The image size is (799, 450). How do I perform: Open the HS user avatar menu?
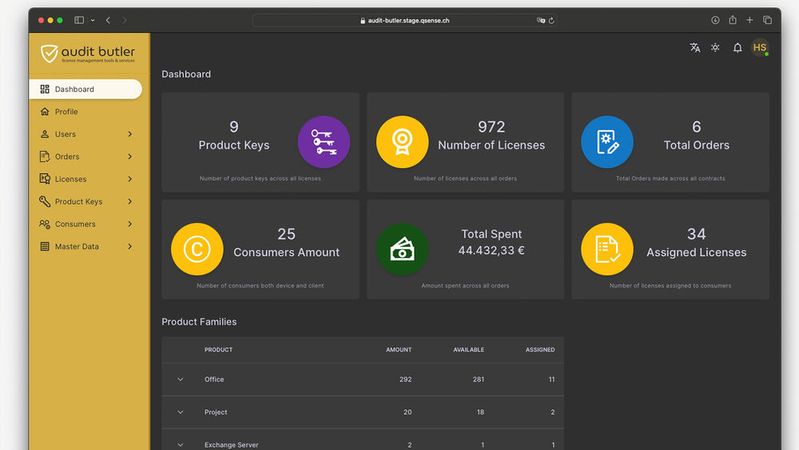[760, 47]
